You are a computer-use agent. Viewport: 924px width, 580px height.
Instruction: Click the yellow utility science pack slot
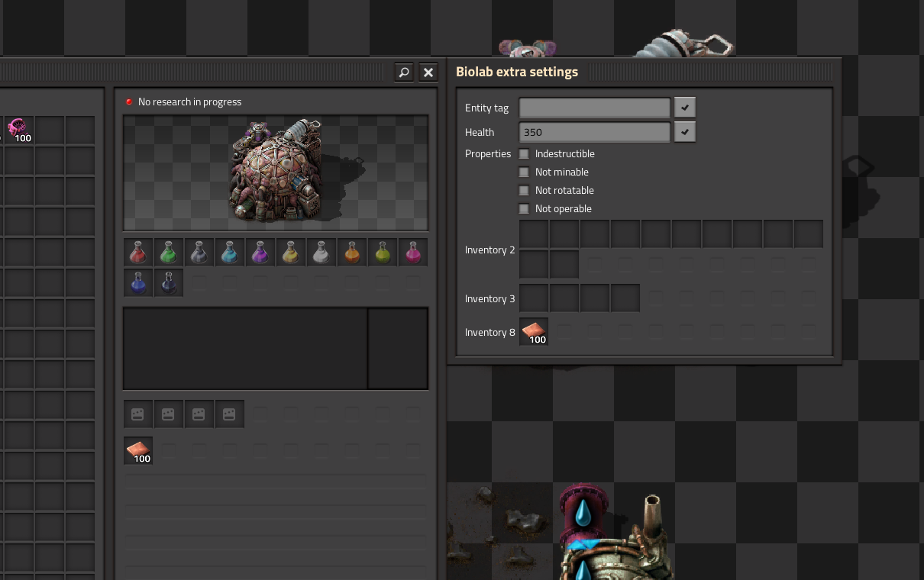point(291,253)
